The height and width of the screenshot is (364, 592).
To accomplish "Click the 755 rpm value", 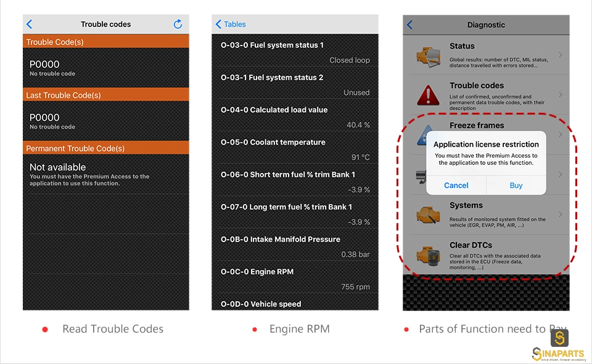I will point(355,286).
